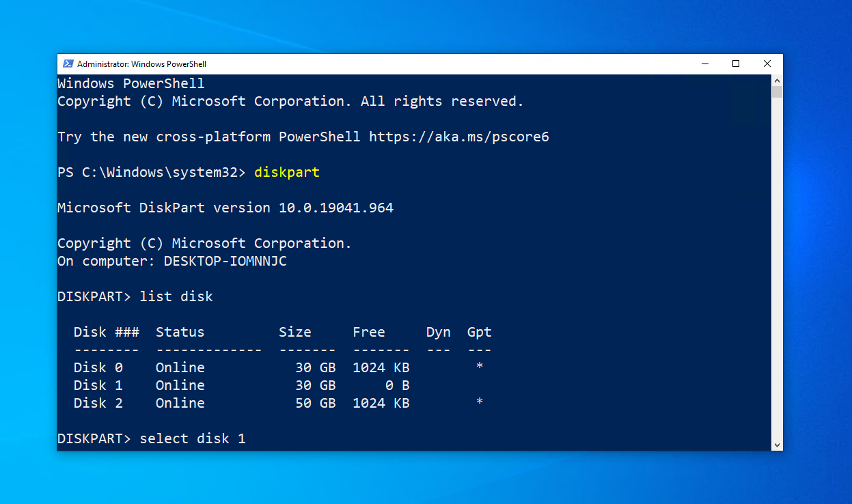Viewport: 852px width, 504px height.
Task: Click the Disk 1 row label
Action: 98,385
